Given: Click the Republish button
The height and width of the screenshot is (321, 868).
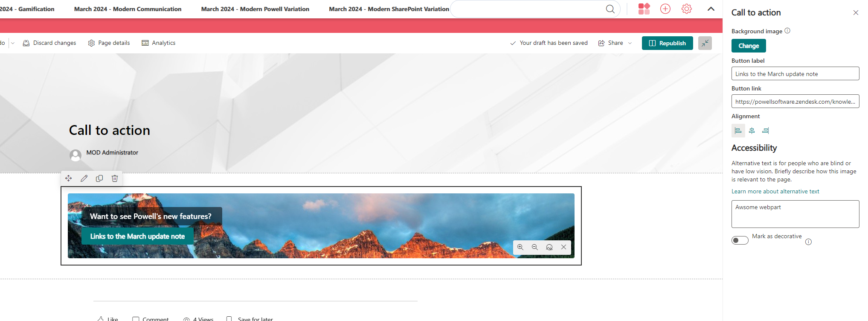Looking at the screenshot, I should (668, 43).
